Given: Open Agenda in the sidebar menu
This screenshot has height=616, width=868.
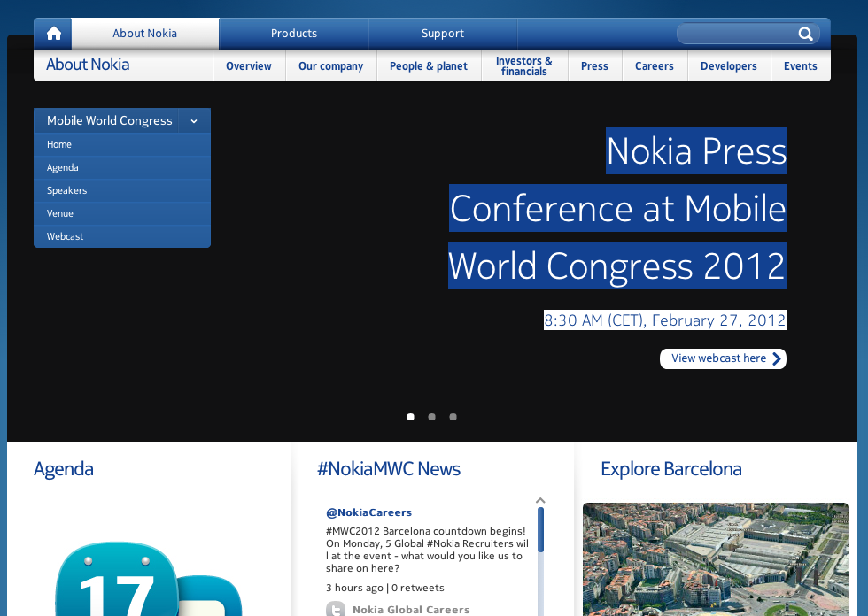Looking at the screenshot, I should coord(122,167).
